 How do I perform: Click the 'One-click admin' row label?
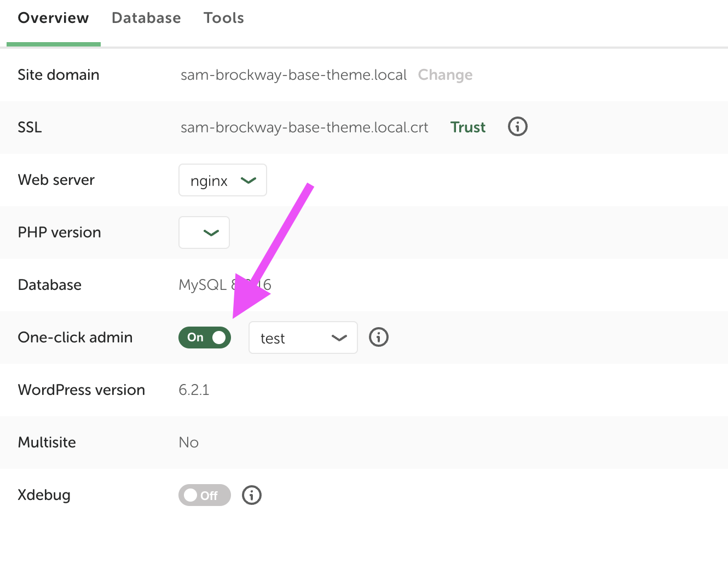pyautogui.click(x=75, y=338)
